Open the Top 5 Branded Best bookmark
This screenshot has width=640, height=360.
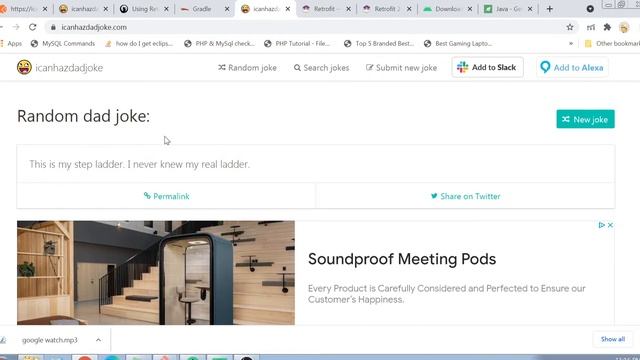click(379, 44)
